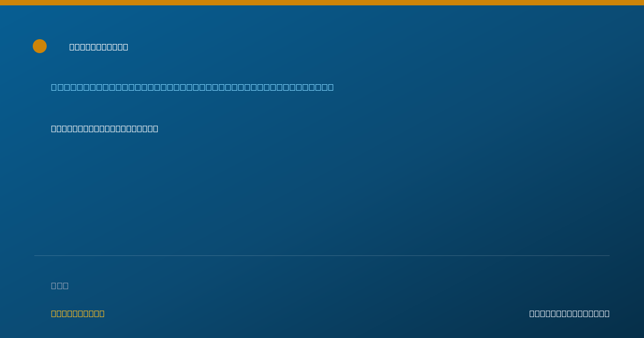Viewport: 644px width, 338px height.
Task: Select the white heading beside the orange circle
Action: click(x=99, y=47)
